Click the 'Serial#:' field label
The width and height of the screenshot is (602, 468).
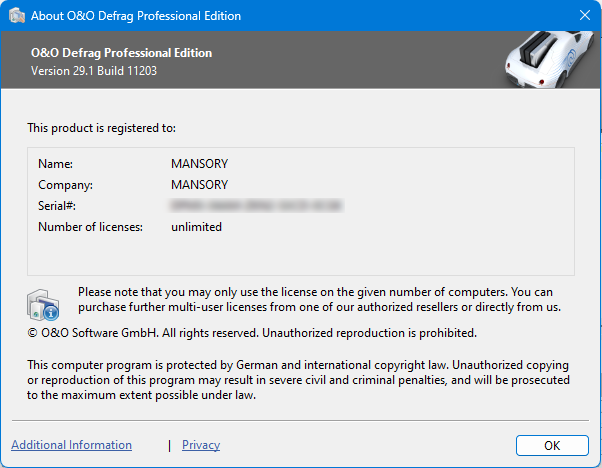pos(57,205)
